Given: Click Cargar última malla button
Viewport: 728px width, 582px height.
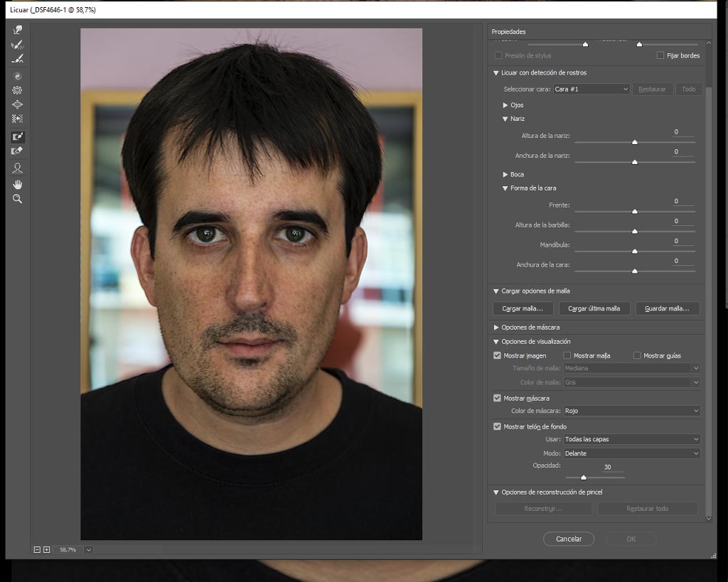Looking at the screenshot, I should [594, 308].
